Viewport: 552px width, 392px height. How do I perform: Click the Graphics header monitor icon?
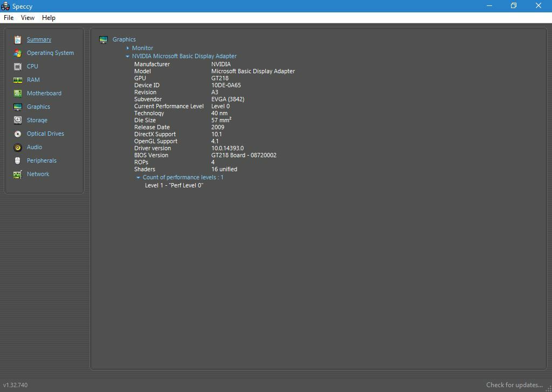click(x=103, y=40)
